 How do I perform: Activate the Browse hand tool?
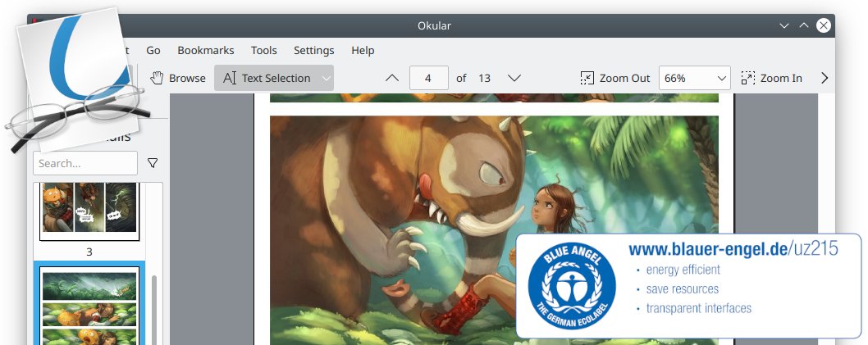pyautogui.click(x=178, y=78)
